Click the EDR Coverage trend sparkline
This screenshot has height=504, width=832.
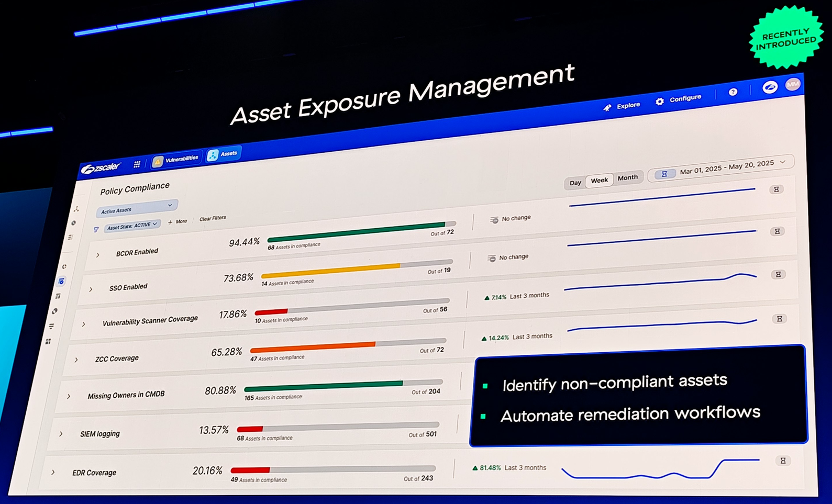click(x=660, y=468)
